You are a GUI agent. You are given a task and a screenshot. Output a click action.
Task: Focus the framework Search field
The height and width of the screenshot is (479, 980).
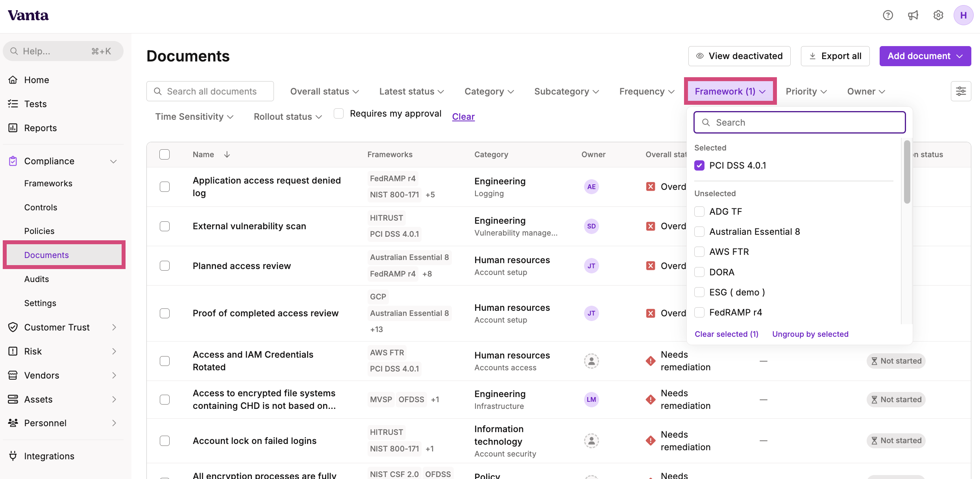pyautogui.click(x=799, y=123)
